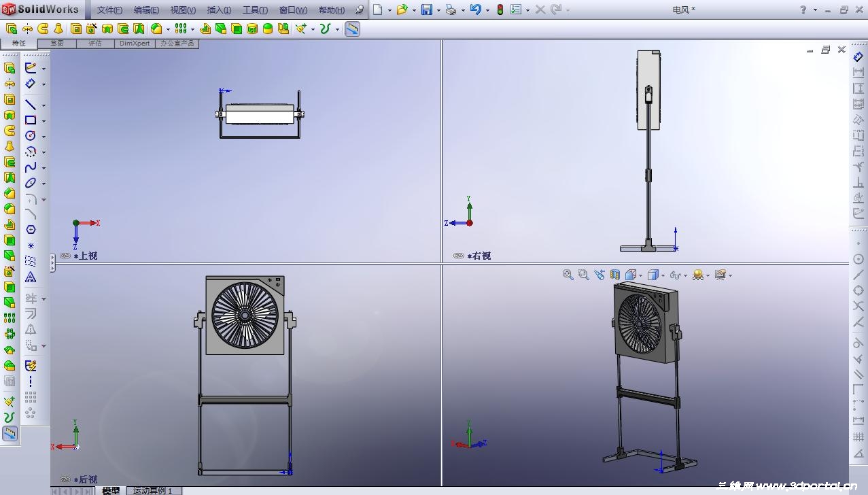Image resolution: width=868 pixels, height=495 pixels.
Task: Toggle Hide/Show Items glasses icon
Action: click(674, 275)
